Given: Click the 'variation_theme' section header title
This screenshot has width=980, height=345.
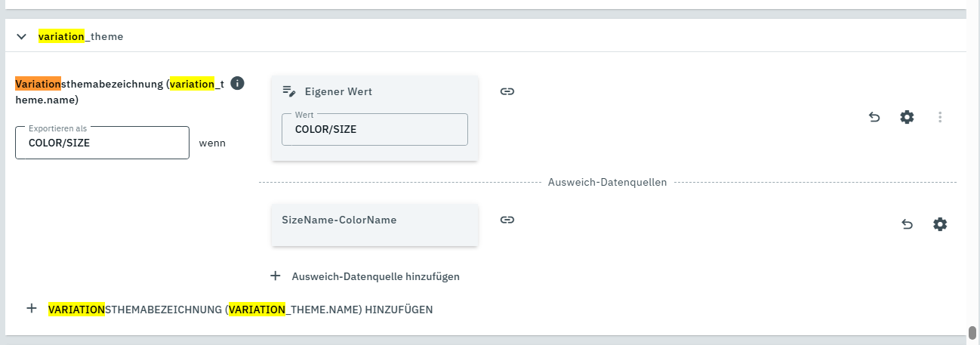Looking at the screenshot, I should click(x=81, y=36).
